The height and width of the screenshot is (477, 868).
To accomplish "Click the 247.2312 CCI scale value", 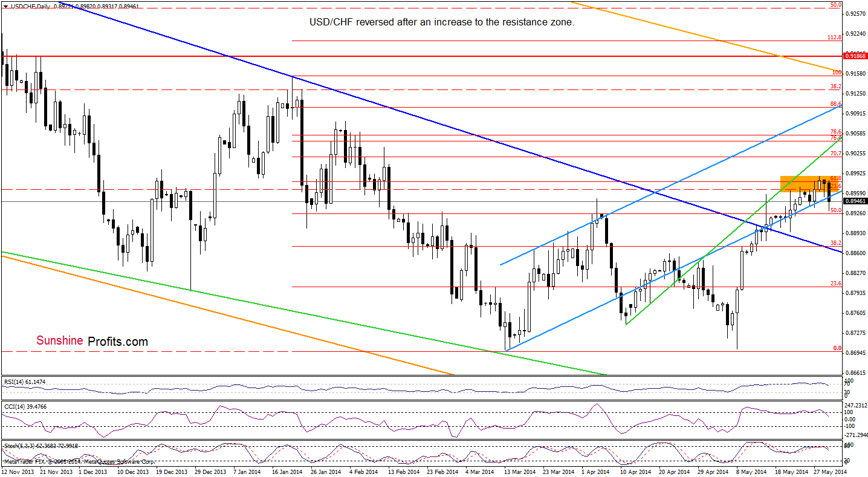I will pos(856,405).
